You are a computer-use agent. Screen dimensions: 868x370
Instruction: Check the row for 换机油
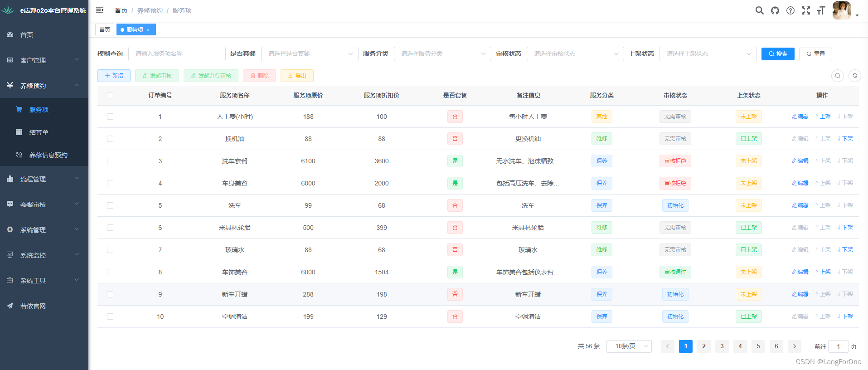point(110,139)
